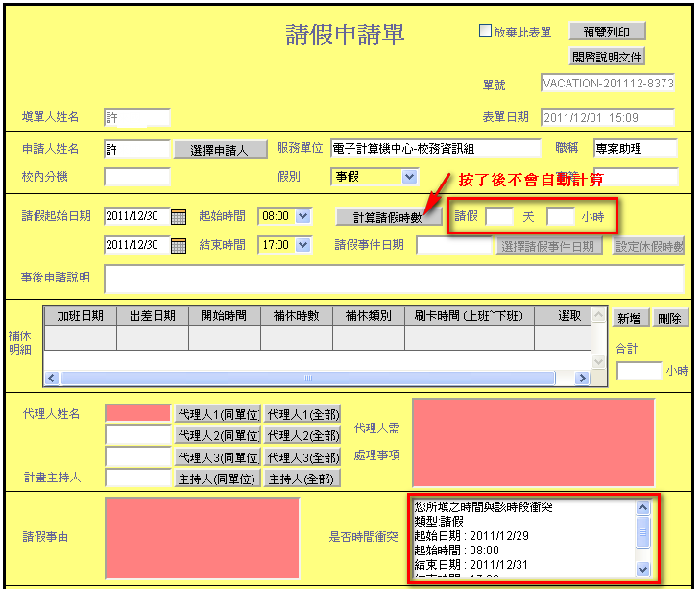Image resolution: width=700 pixels, height=589 pixels.
Task: Select 代理人1(同單位) button
Action: click(x=217, y=414)
